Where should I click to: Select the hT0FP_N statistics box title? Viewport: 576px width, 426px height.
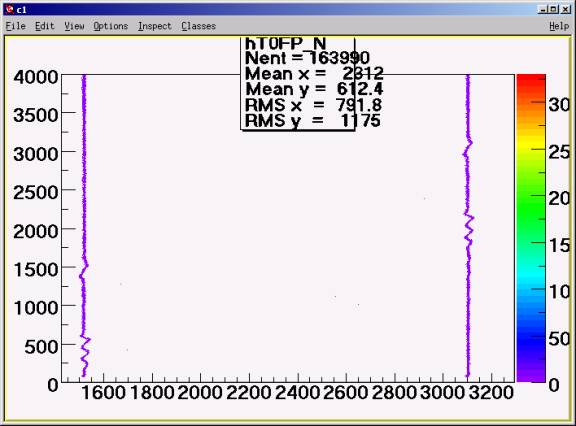coord(285,44)
